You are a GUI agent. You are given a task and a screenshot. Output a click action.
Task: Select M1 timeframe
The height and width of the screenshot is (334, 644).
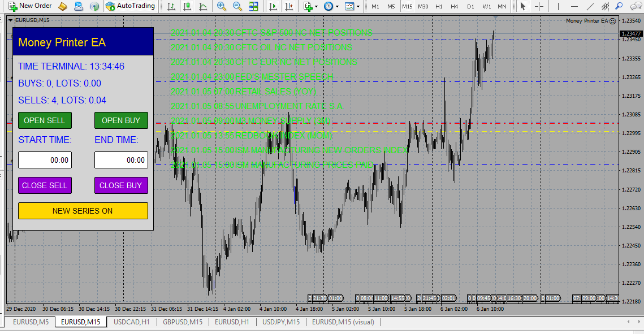click(x=375, y=7)
